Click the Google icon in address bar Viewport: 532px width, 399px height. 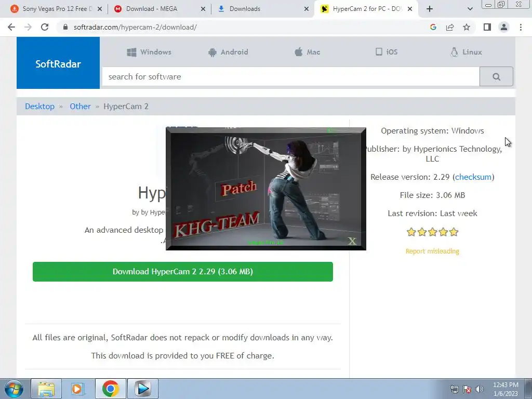point(433,27)
